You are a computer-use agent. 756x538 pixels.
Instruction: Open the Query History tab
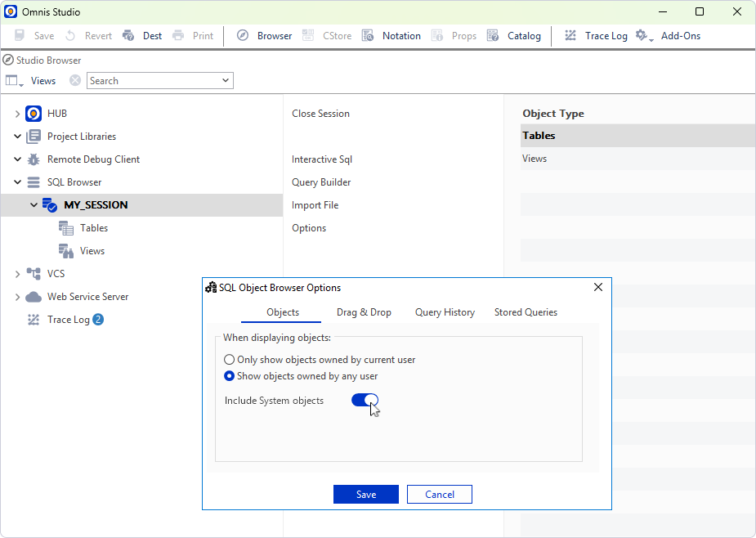445,312
